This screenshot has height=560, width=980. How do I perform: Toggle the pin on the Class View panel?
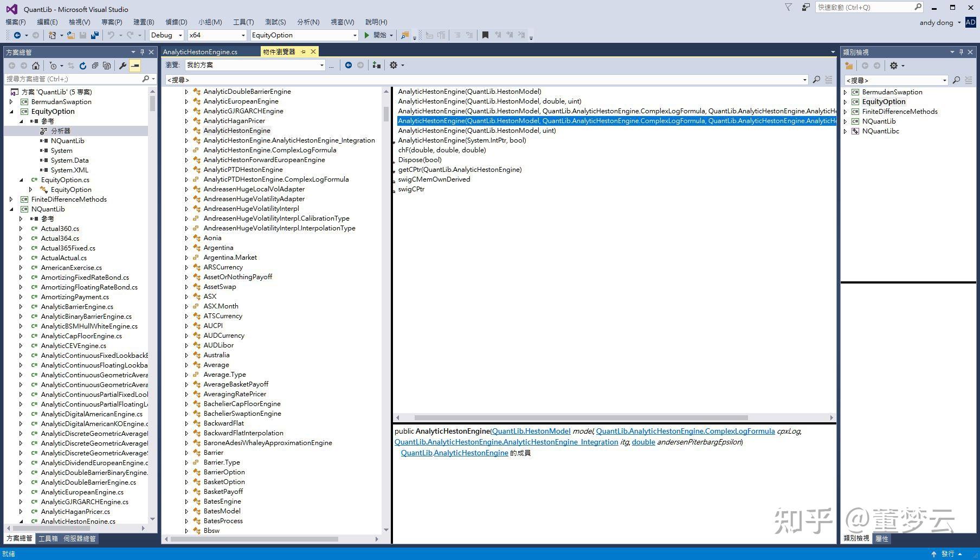pyautogui.click(x=961, y=52)
